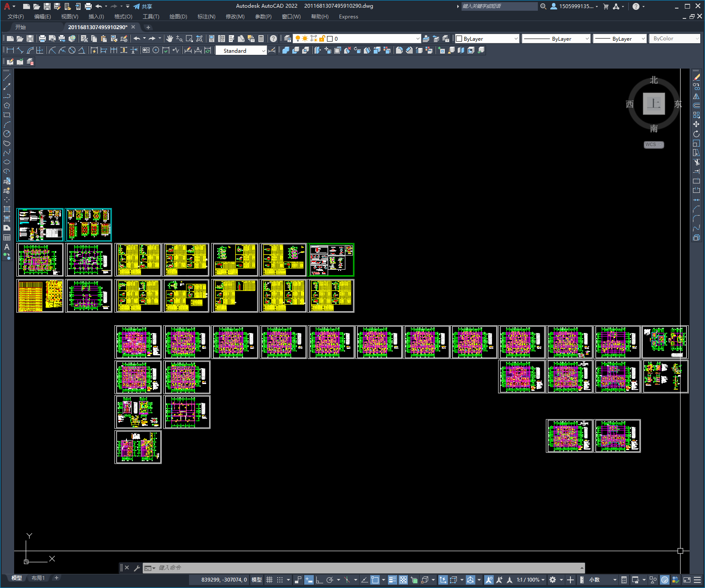Activate the Move tool in modify toolbar

coord(696,124)
